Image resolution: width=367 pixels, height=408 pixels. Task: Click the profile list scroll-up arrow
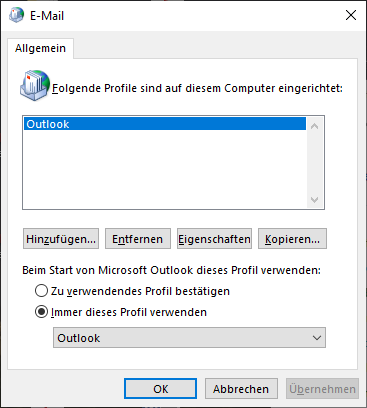(x=314, y=126)
